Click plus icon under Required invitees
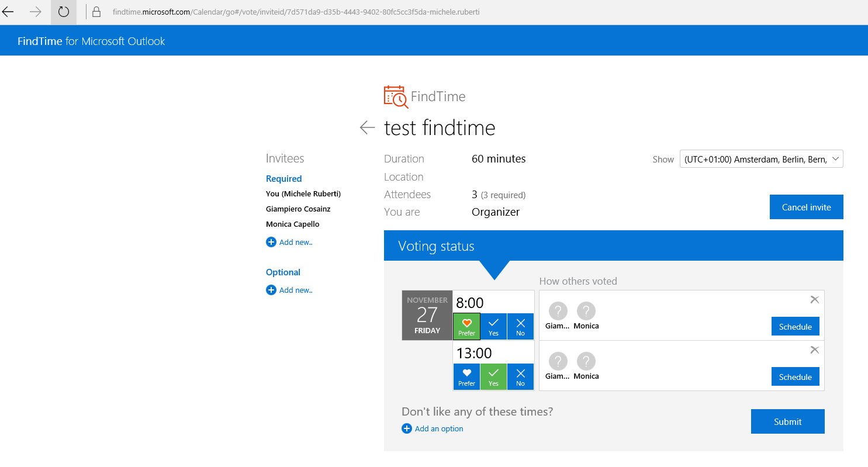This screenshot has height=467, width=868. (271, 242)
